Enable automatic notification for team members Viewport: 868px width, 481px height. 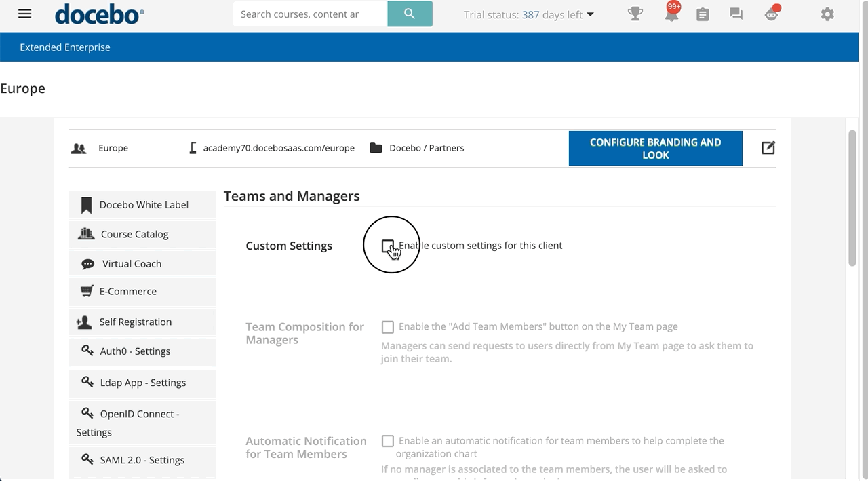[x=387, y=441]
